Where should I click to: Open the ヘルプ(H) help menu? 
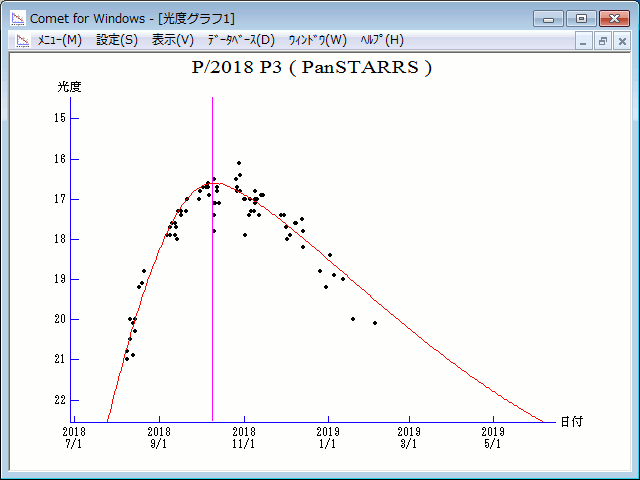(381, 40)
